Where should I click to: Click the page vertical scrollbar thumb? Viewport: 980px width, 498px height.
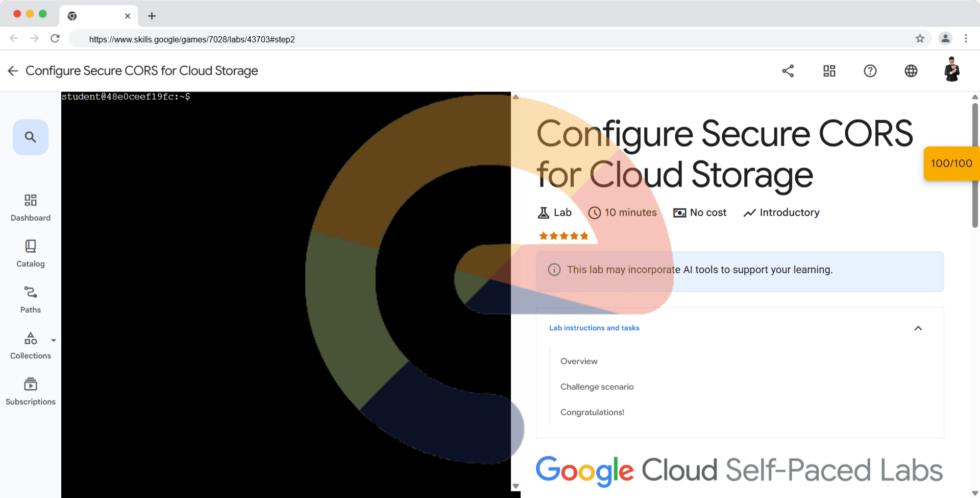(975, 164)
